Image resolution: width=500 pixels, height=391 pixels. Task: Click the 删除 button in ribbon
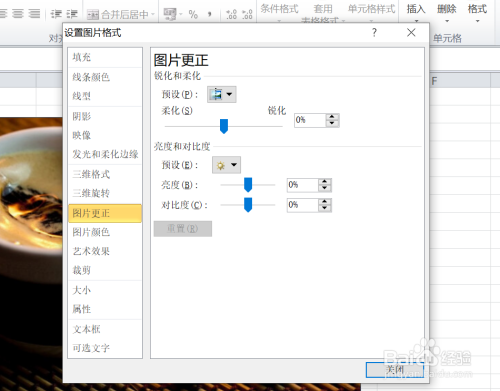click(447, 12)
